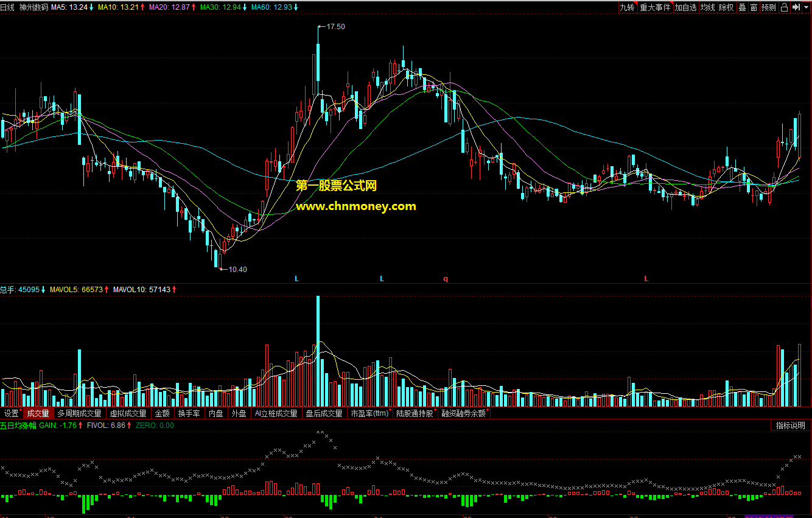
Task: Click the jump-to-end arrow icon
Action: click(796, 7)
